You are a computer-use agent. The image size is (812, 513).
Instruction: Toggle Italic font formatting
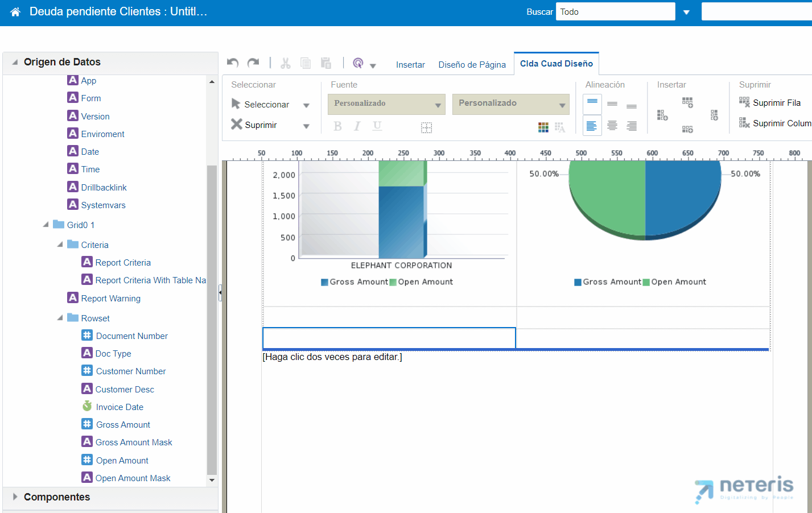coord(357,126)
